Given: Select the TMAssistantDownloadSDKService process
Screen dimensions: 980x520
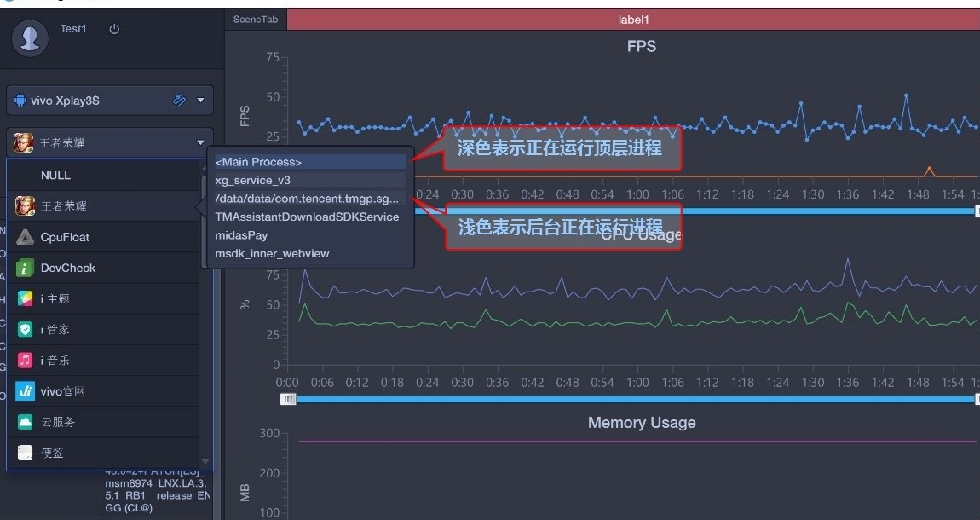Looking at the screenshot, I should click(311, 217).
